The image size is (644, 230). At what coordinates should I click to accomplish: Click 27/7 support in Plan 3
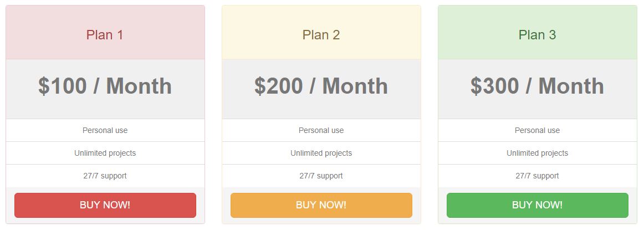(537, 176)
